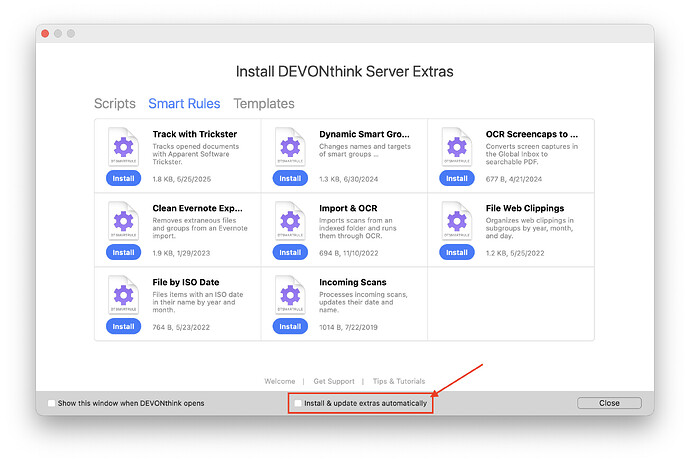This screenshot has width=690, height=462.
Task: Click the Clean Evernote Exp... description text
Action: pos(200,228)
